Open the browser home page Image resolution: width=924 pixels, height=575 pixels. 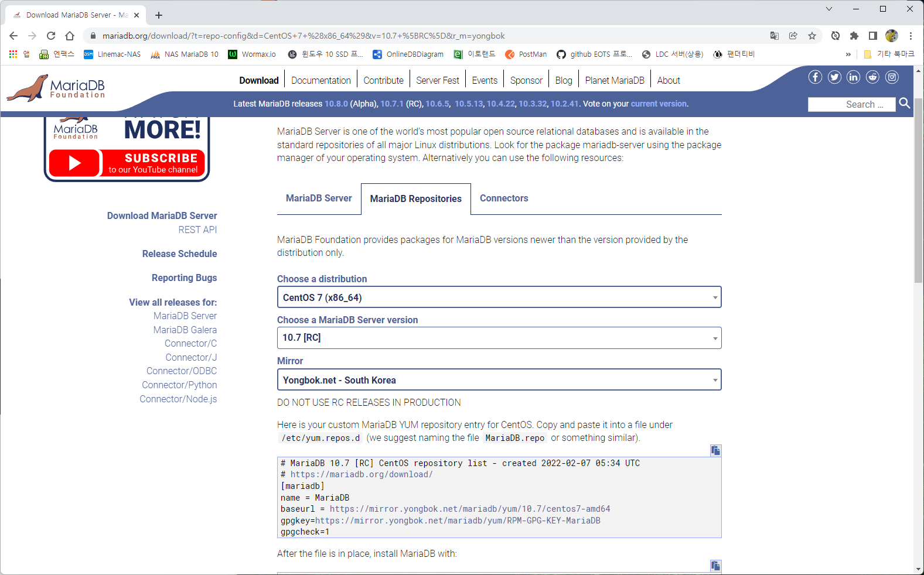pyautogui.click(x=70, y=36)
